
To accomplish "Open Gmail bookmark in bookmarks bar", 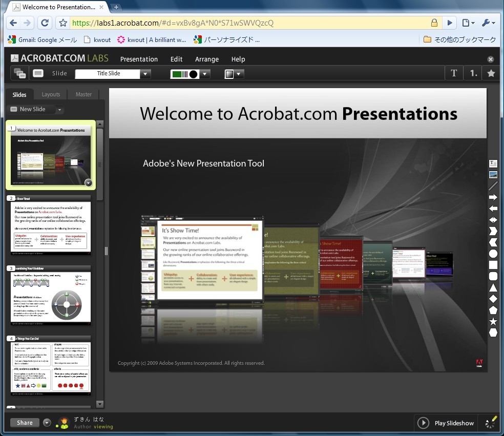I will coord(43,40).
